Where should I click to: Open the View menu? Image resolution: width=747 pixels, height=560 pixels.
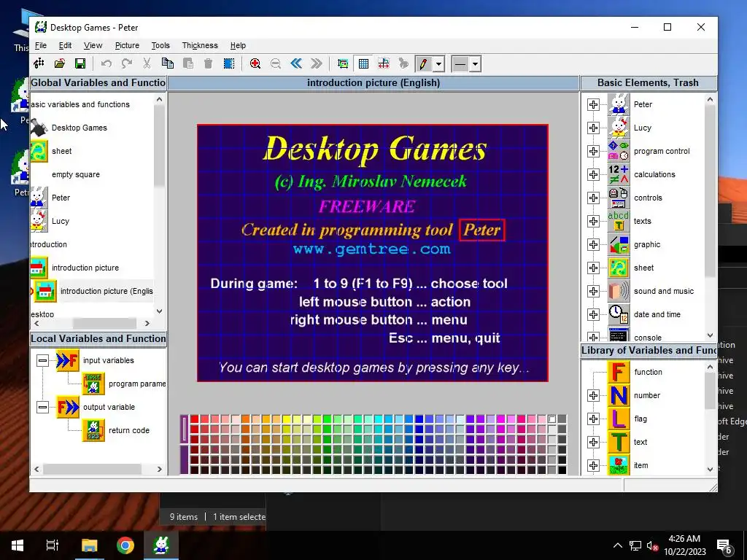(93, 45)
